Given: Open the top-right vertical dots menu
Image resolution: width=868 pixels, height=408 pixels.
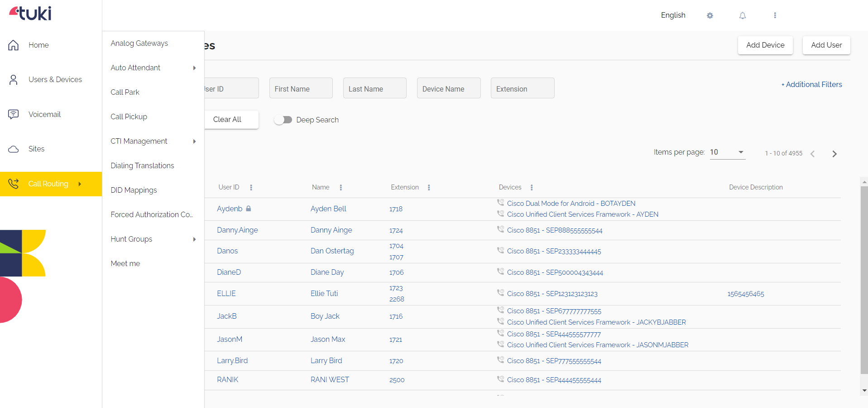Looking at the screenshot, I should tap(775, 15).
